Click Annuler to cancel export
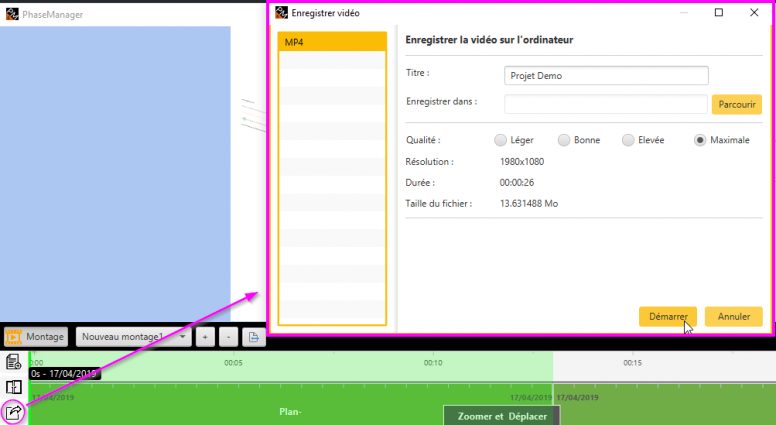Viewport: 776px width, 425px height. coord(734,316)
